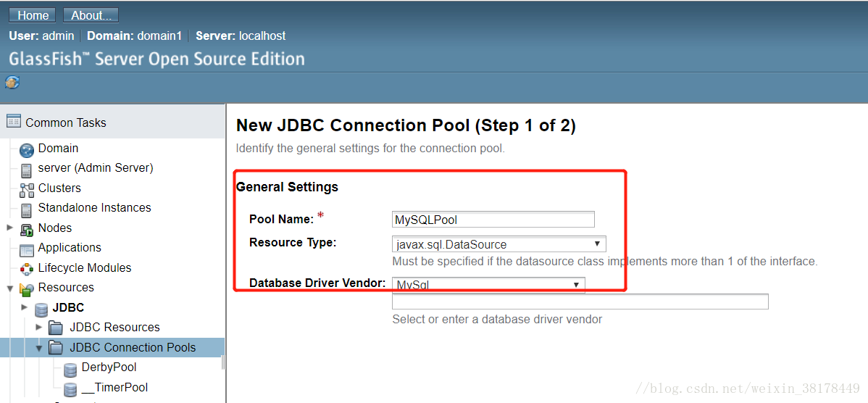Open the Resource Type dropdown
The image size is (868, 403).
click(498, 244)
